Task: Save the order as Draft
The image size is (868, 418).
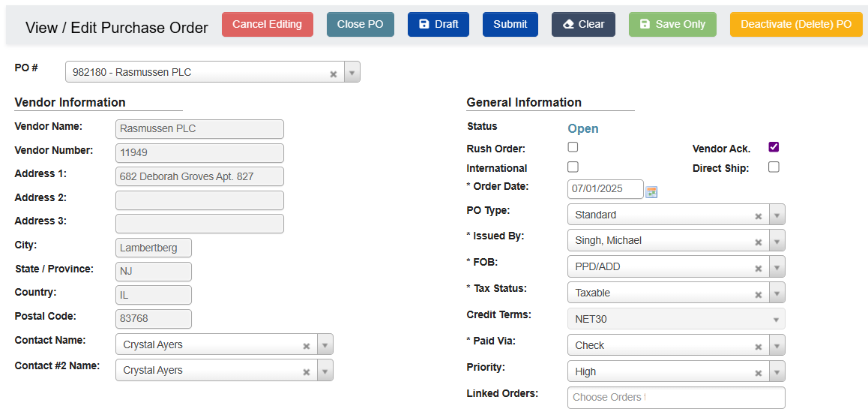Action: tap(438, 25)
